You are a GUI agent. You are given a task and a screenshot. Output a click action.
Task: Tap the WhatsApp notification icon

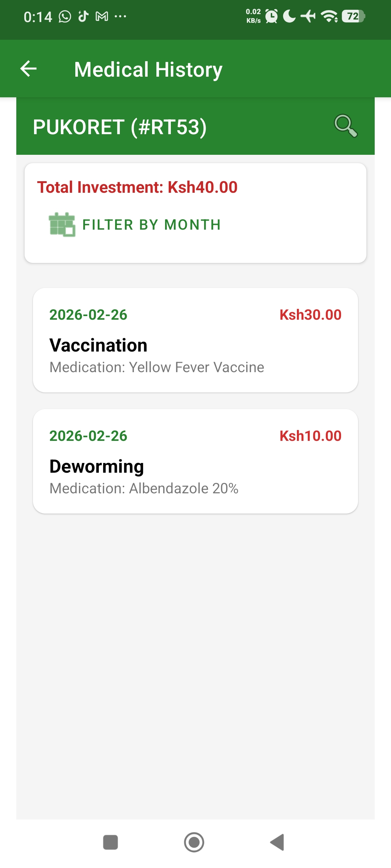(65, 16)
